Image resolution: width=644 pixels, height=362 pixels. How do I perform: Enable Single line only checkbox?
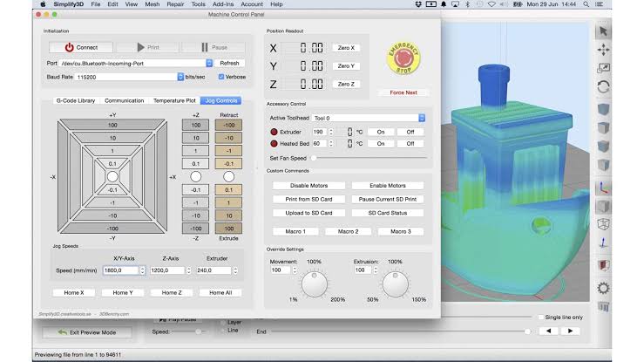coord(541,318)
